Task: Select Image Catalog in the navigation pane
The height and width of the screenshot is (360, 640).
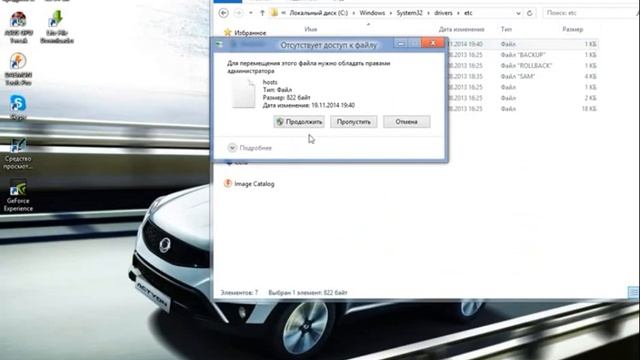Action: [254, 184]
